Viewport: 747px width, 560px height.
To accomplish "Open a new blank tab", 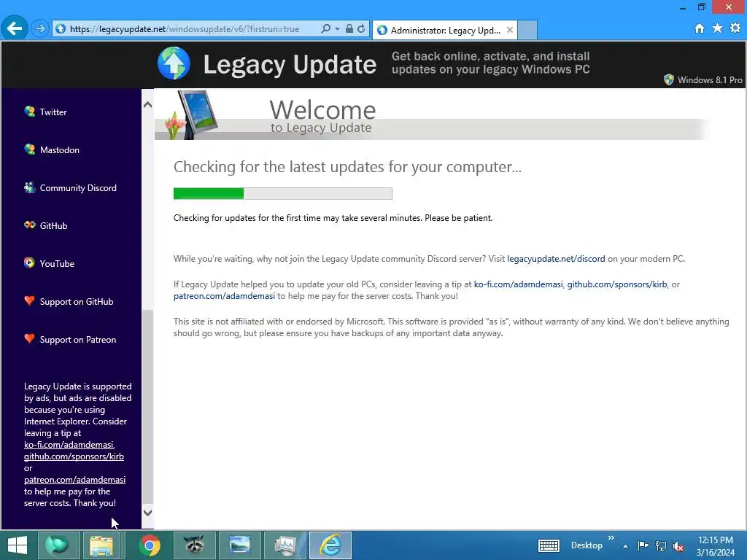I will 527,30.
